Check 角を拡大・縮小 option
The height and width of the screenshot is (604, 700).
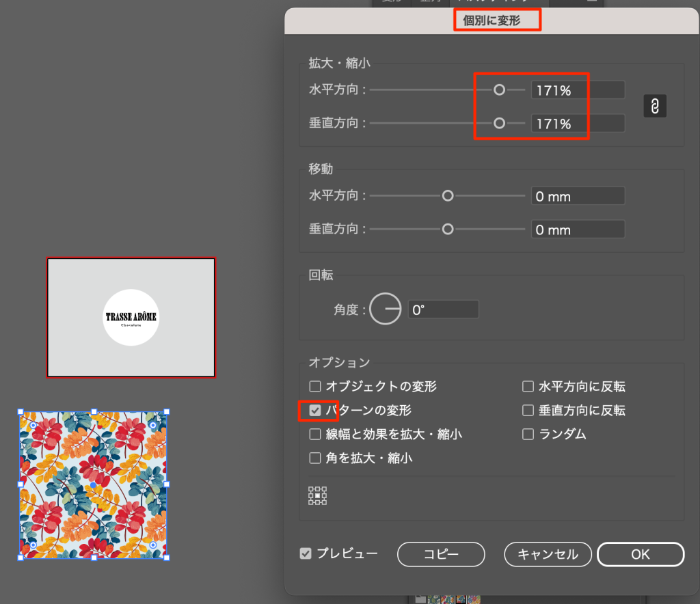point(315,458)
